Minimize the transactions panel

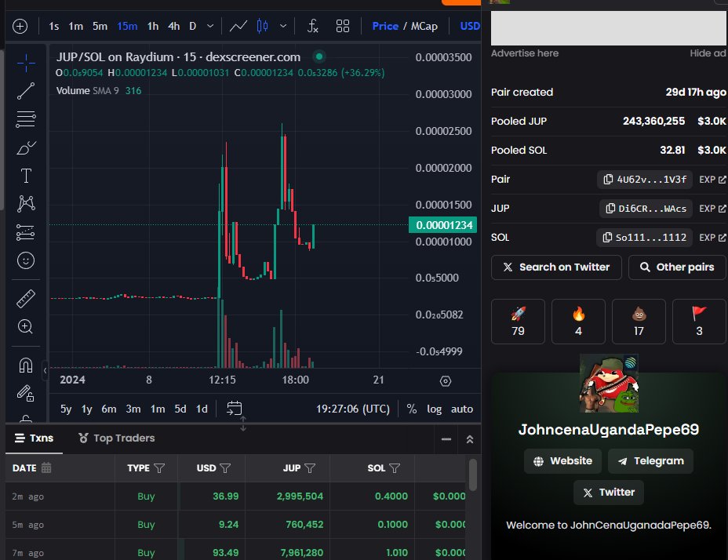(x=446, y=439)
